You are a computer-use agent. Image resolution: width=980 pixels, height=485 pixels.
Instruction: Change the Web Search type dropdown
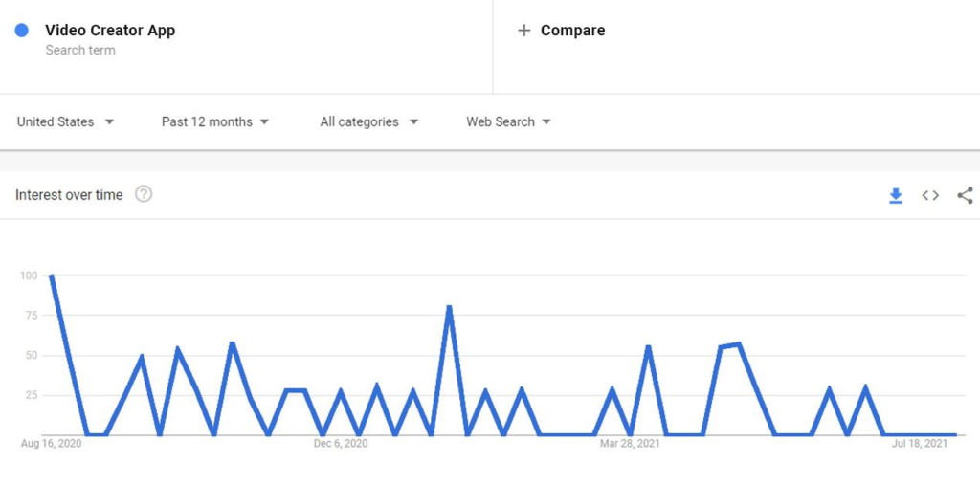(508, 121)
